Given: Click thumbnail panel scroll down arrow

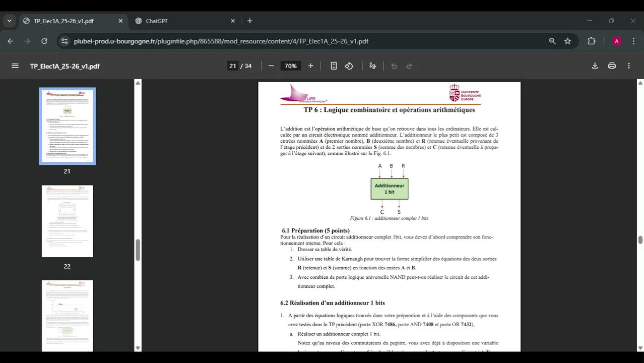Looking at the screenshot, I should pyautogui.click(x=138, y=348).
